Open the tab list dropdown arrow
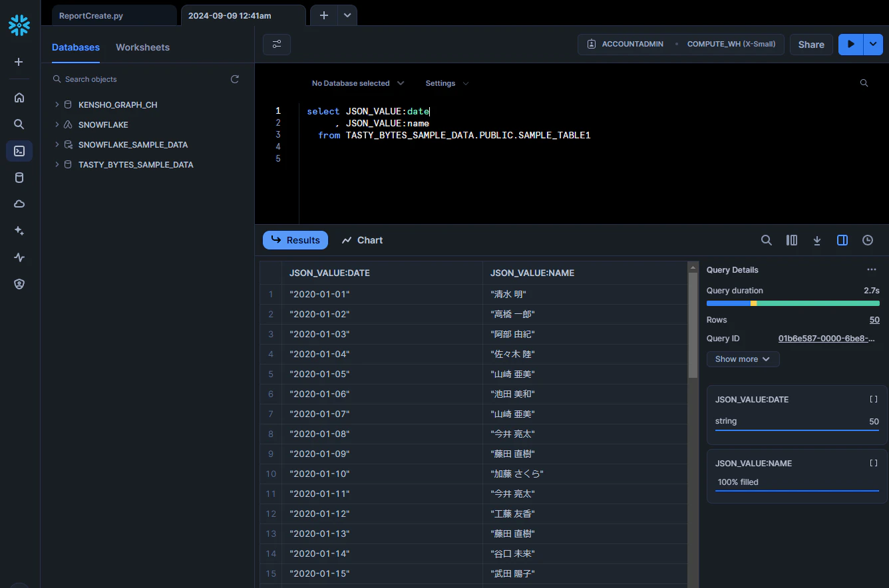 coord(347,15)
